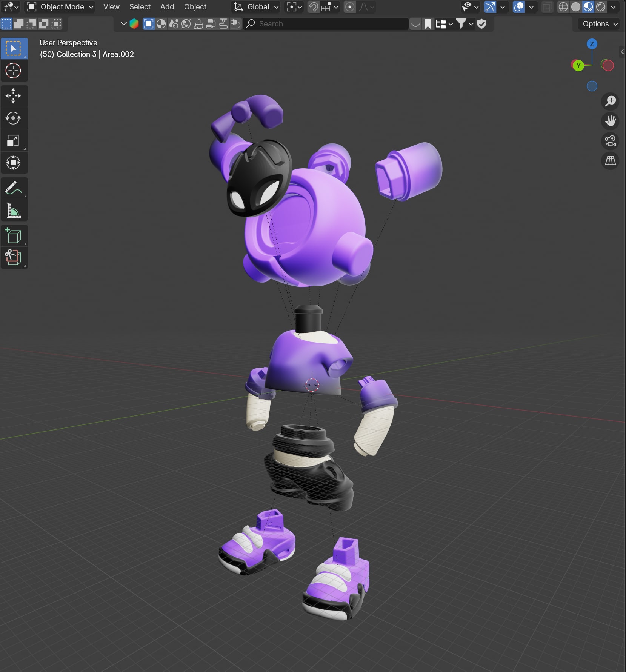Click the colorful hexagon icon left of the filters
626x672 pixels.
(x=134, y=24)
